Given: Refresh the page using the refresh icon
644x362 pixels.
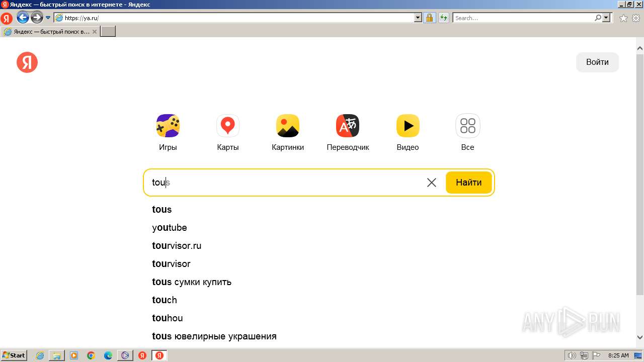Looking at the screenshot, I should [x=443, y=18].
